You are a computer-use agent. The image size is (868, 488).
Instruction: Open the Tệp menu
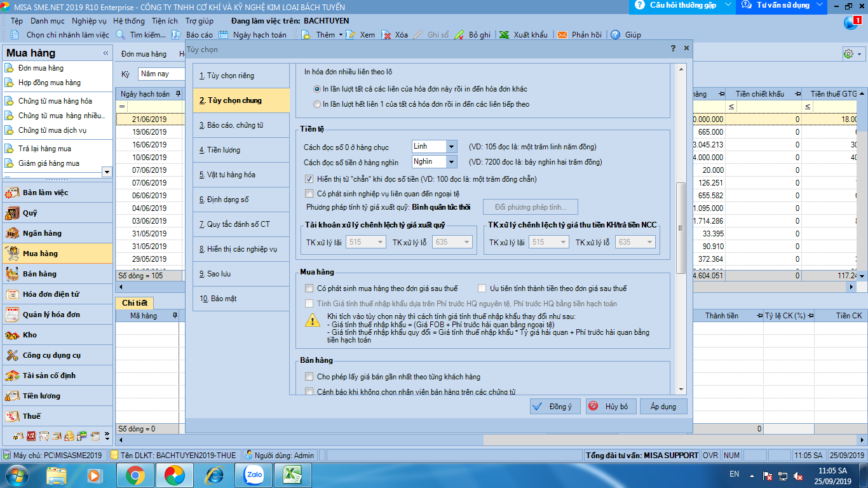[x=17, y=21]
